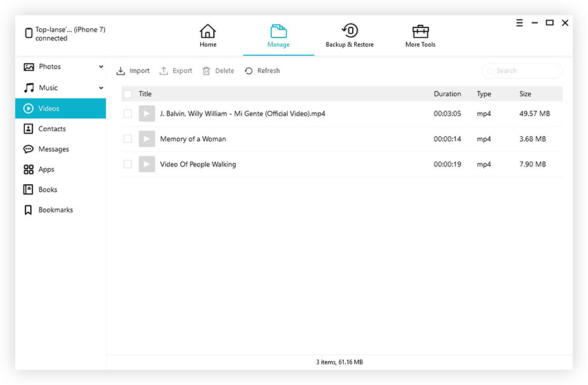Image resolution: width=588 pixels, height=385 pixels.
Task: Open the Apps section
Action: [x=61, y=169]
